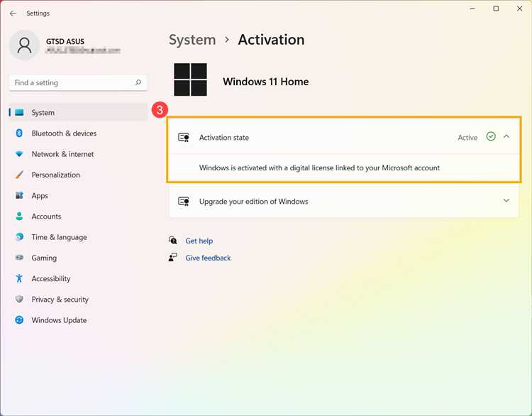Viewport: 532px width, 416px height.
Task: Close the Settings window
Action: coord(519,9)
